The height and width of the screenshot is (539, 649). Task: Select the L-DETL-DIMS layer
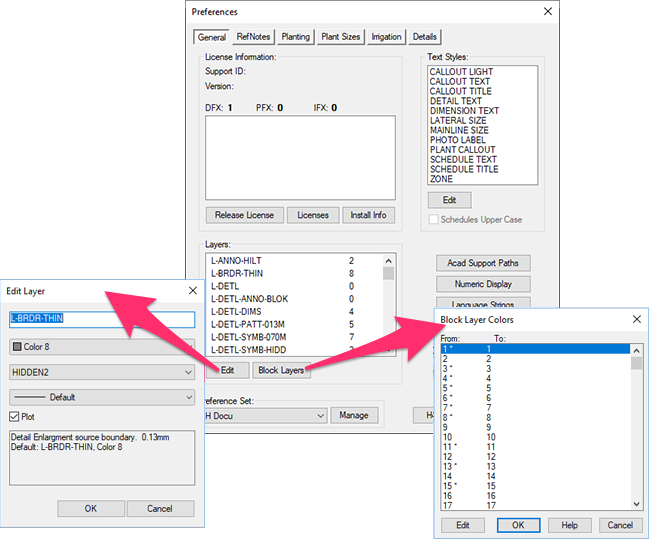point(295,311)
